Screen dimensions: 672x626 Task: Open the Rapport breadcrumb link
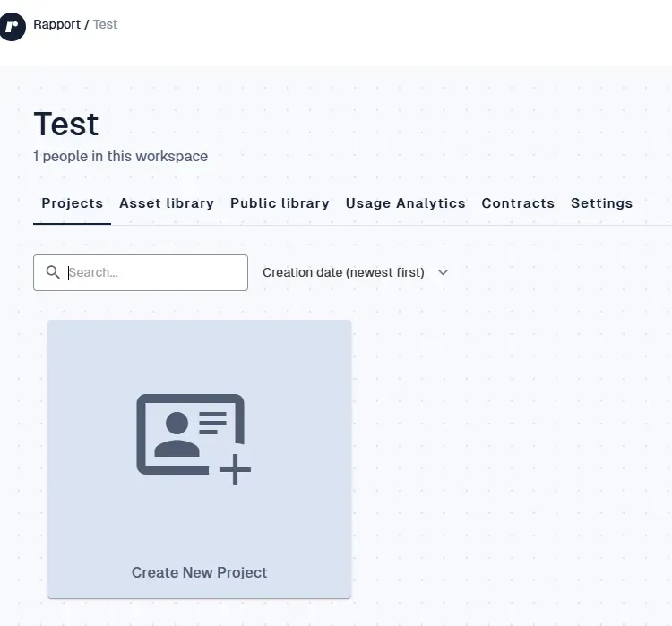coord(56,24)
